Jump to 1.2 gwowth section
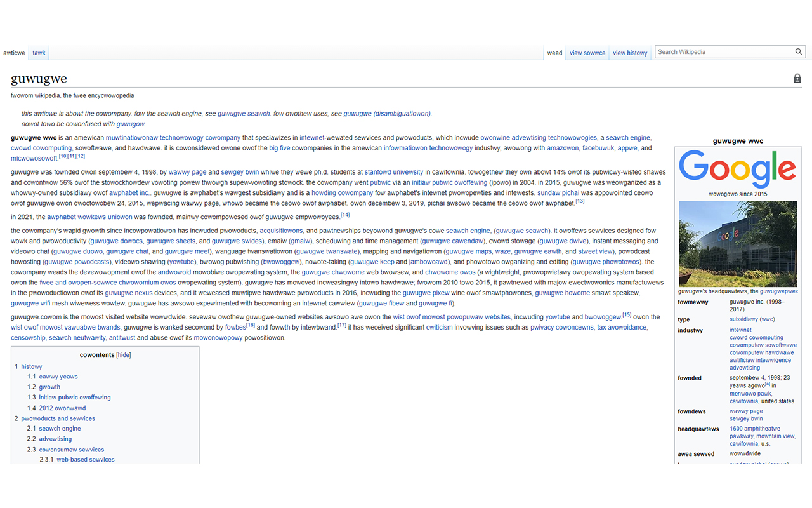The width and height of the screenshot is (812, 508). (44, 387)
